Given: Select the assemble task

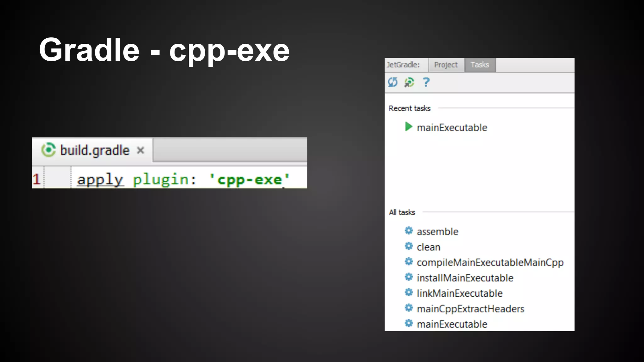Looking at the screenshot, I should pyautogui.click(x=437, y=232).
